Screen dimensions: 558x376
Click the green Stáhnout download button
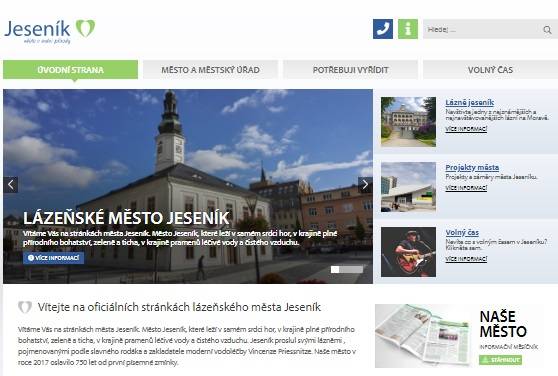click(x=500, y=360)
